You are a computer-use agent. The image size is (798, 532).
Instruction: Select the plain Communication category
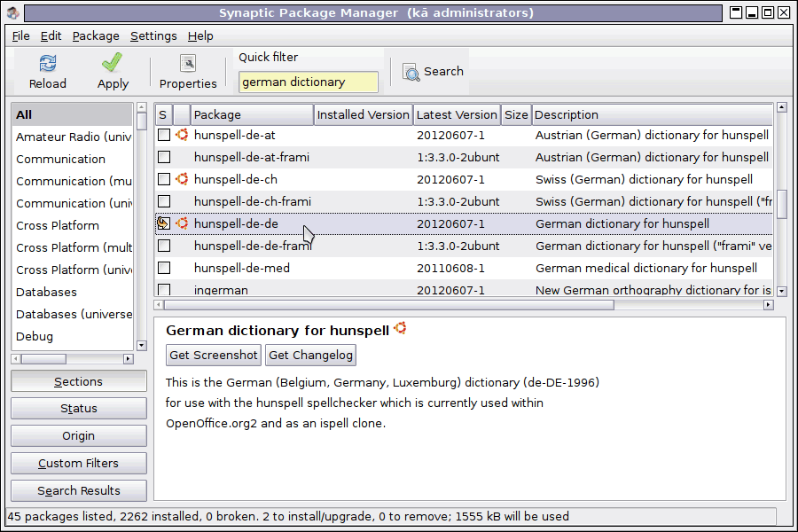pyautogui.click(x=73, y=159)
